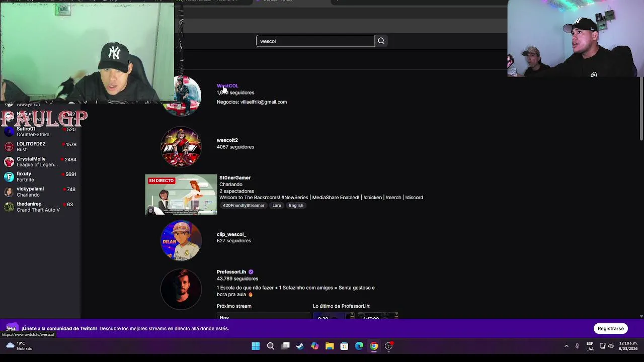This screenshot has width=644, height=362.
Task: Open Steam from the taskbar
Action: tap(300, 346)
